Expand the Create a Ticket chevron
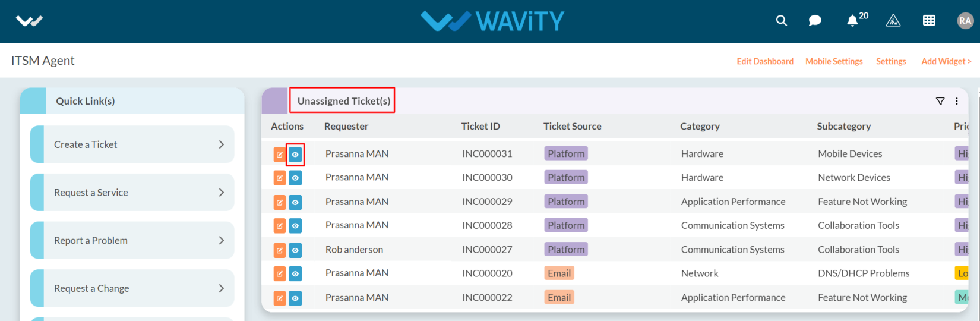 pos(222,144)
